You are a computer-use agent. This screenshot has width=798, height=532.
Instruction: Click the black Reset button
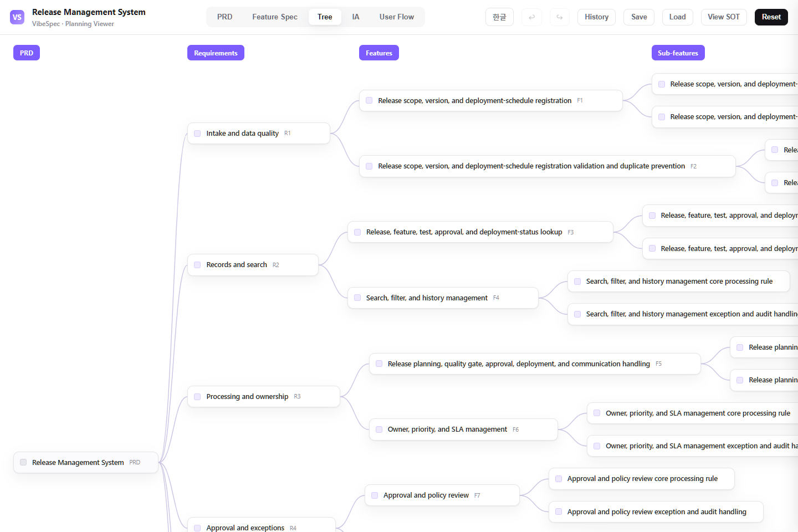[x=771, y=17]
